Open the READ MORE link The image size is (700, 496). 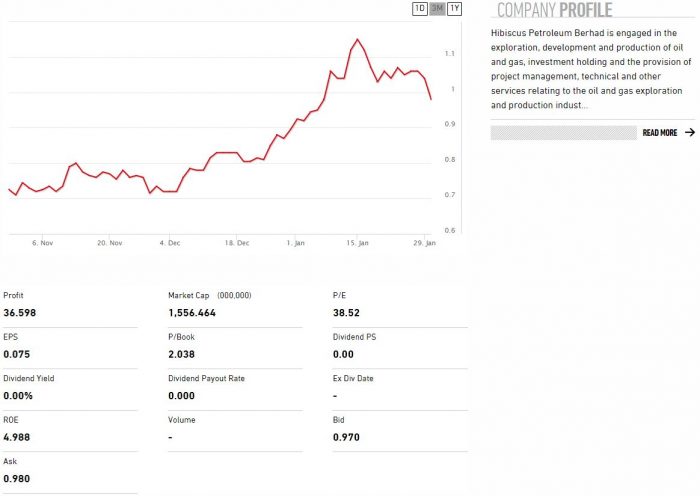pyautogui.click(x=659, y=132)
